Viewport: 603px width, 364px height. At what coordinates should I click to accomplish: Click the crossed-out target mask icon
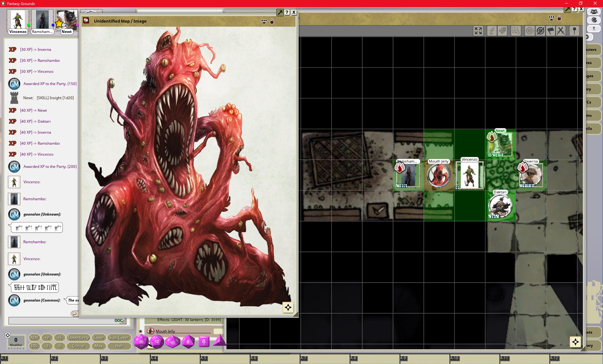coord(540,31)
